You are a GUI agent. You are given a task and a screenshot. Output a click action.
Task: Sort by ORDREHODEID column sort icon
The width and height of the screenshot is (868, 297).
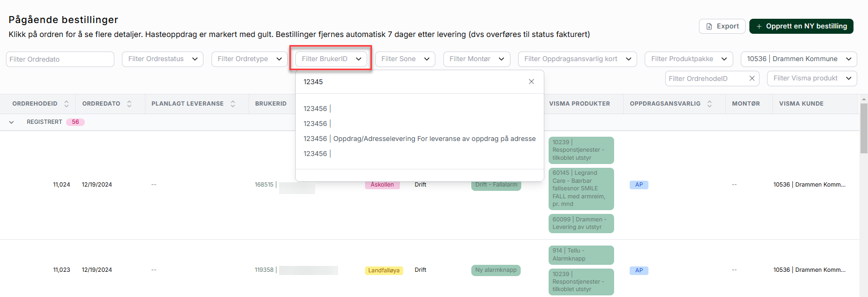tap(67, 104)
